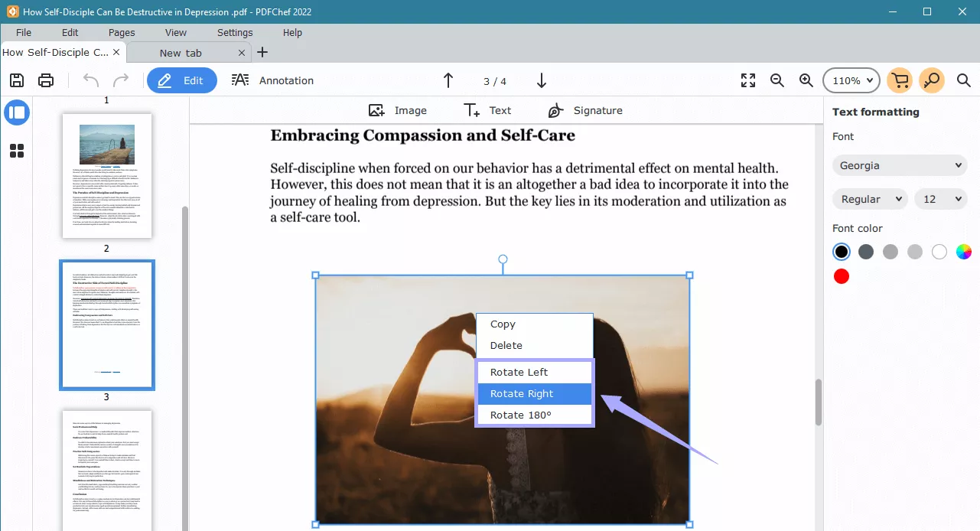Open the Georgia font dropdown
This screenshot has height=531, width=980.
[x=899, y=165]
